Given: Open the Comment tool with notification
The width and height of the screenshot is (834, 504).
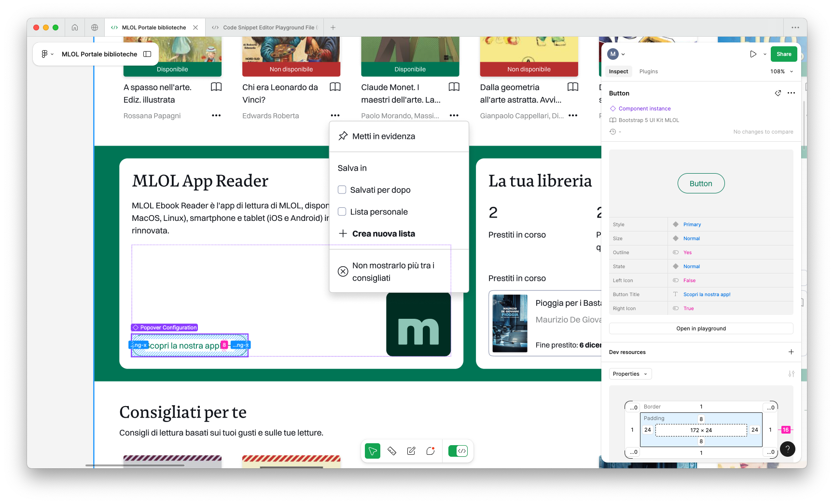Looking at the screenshot, I should point(431,451).
